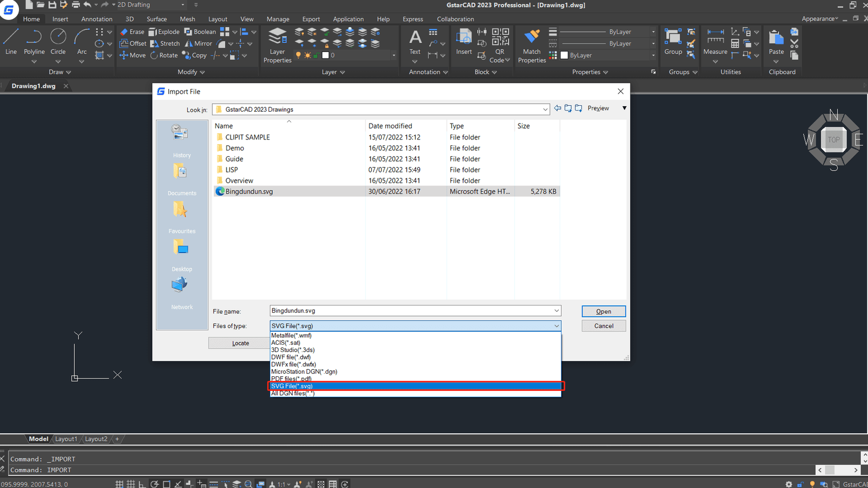This screenshot has height=488, width=868.
Task: Switch to Model space tab
Action: pos(39,439)
